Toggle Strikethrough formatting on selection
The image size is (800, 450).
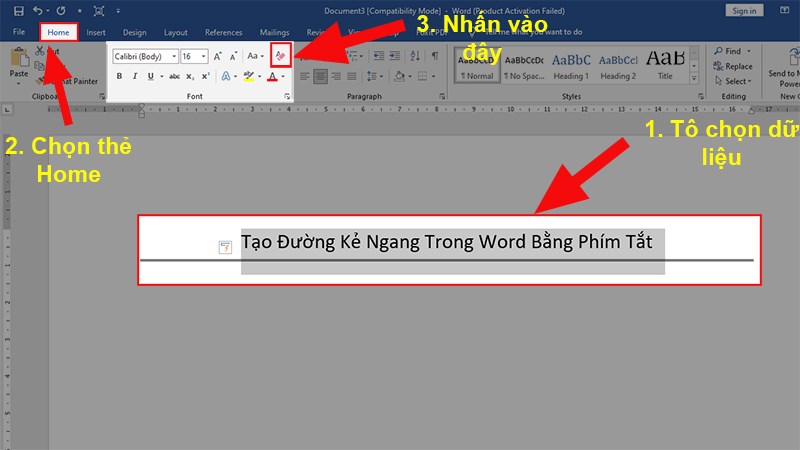click(174, 76)
